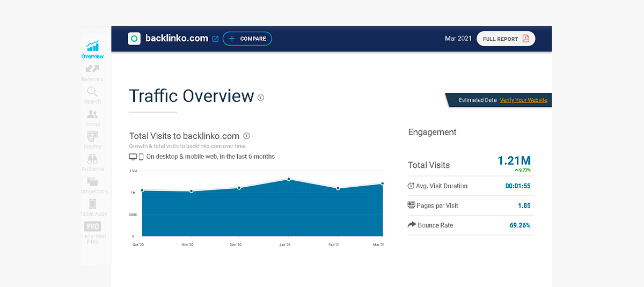Click the 1.21M total visits value
This screenshot has height=287, width=644.
(x=514, y=160)
